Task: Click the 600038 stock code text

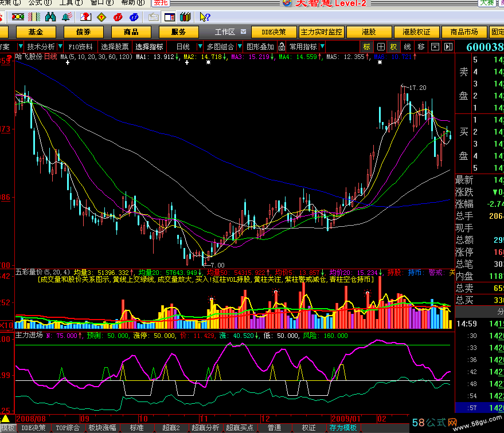Action: 485,47
